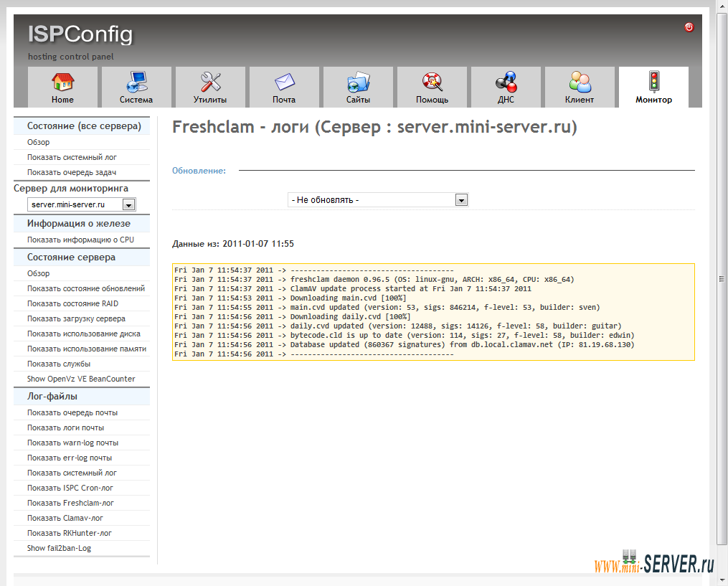
Task: Open Показать использование диска
Action: (x=84, y=334)
